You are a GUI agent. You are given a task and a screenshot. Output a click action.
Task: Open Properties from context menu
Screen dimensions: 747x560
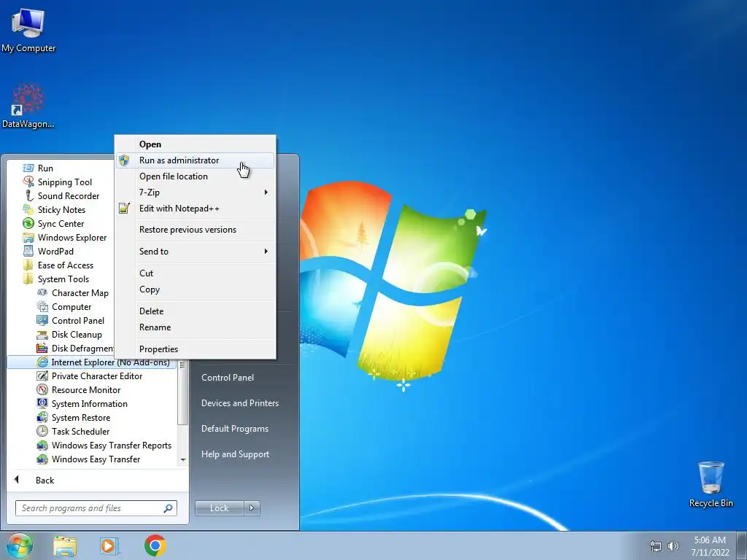[196, 349]
